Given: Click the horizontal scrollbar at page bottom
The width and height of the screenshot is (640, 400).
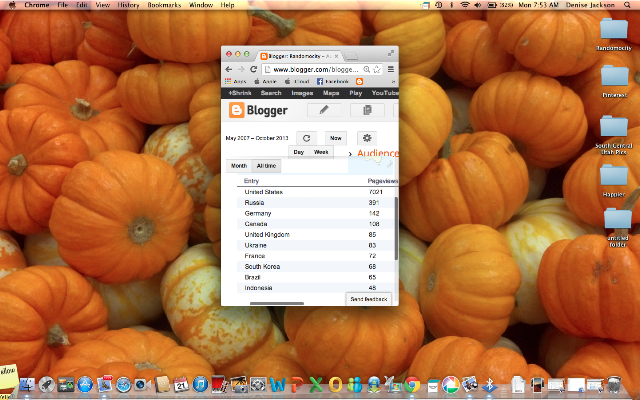Looking at the screenshot, I should coord(277,303).
